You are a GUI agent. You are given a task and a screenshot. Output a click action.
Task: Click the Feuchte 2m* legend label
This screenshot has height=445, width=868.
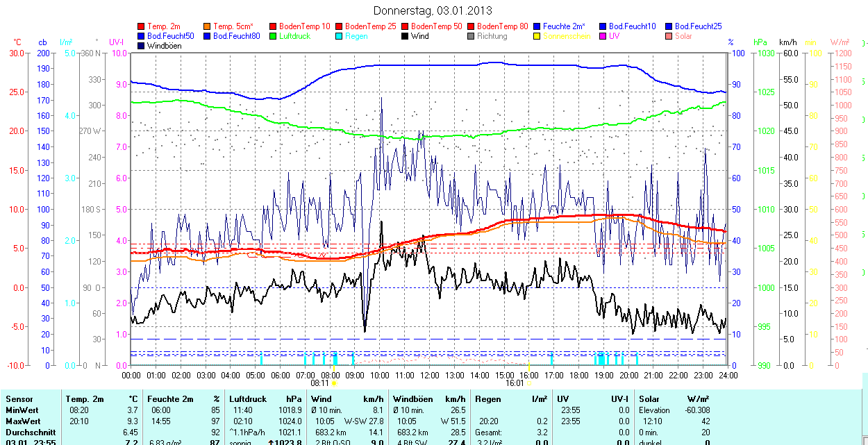[x=565, y=26]
